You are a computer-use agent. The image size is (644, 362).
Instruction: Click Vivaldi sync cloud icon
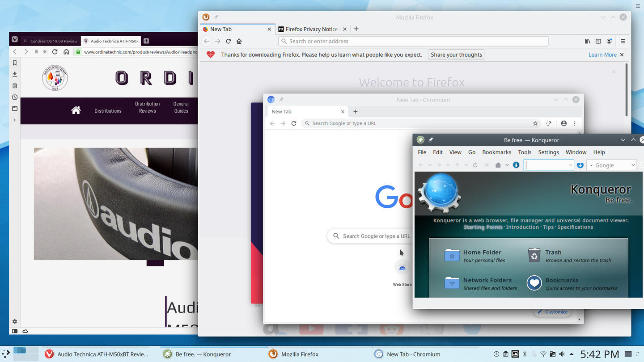click(x=25, y=331)
